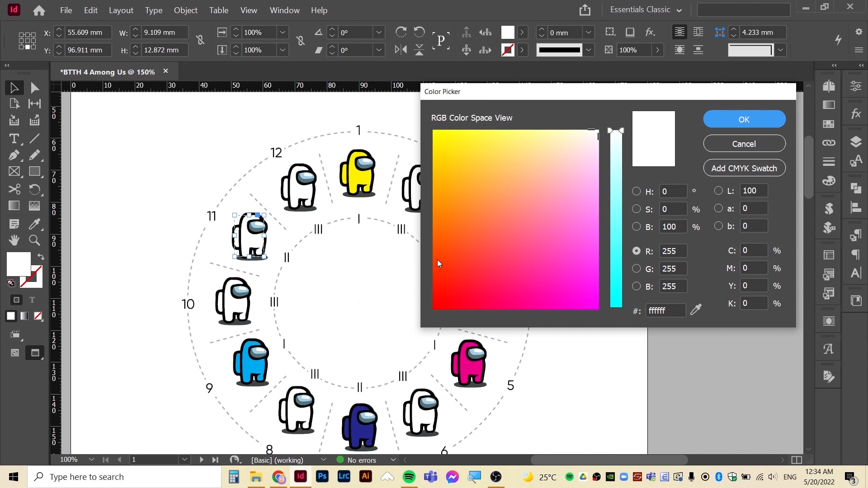Select the G green radio button
868x488 pixels.
(636, 268)
